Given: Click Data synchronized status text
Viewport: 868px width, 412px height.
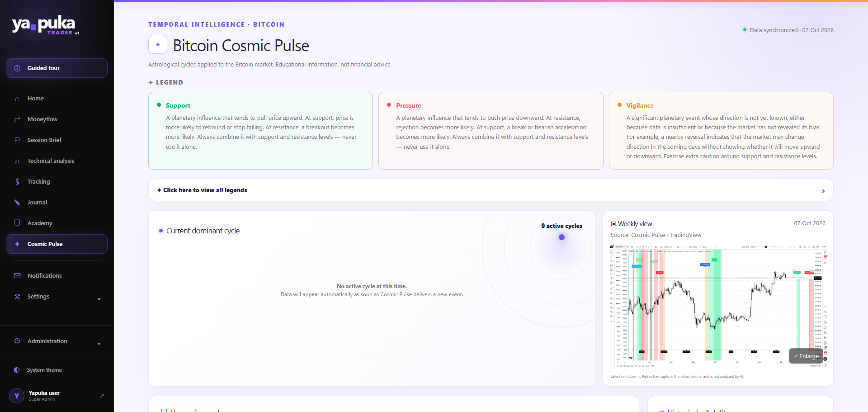Looking at the screenshot, I should point(792,30).
